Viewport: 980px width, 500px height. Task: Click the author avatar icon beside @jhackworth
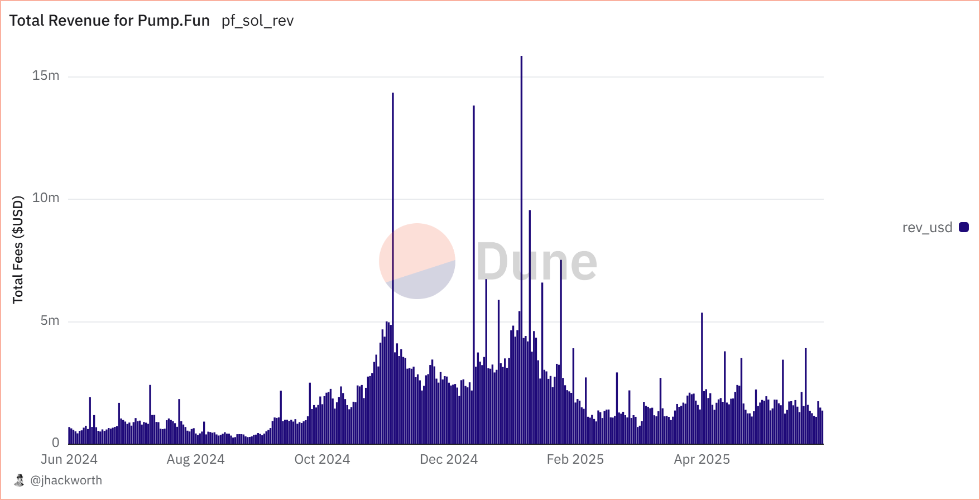(x=20, y=480)
